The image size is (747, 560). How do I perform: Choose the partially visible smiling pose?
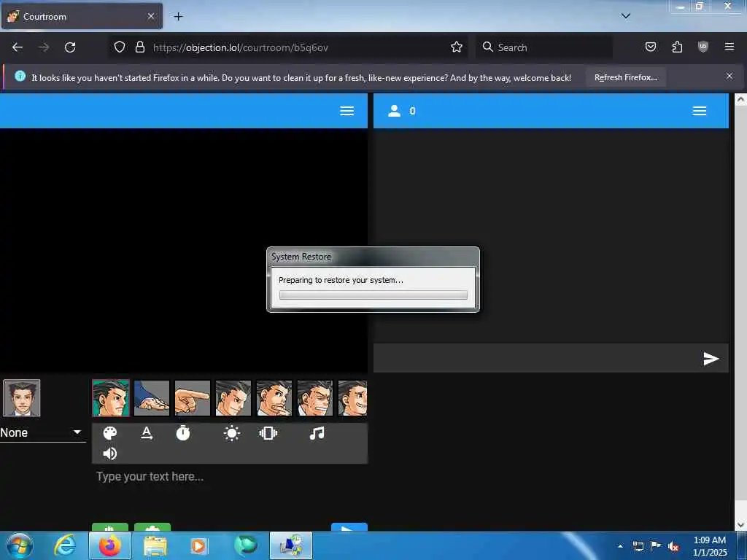(352, 398)
